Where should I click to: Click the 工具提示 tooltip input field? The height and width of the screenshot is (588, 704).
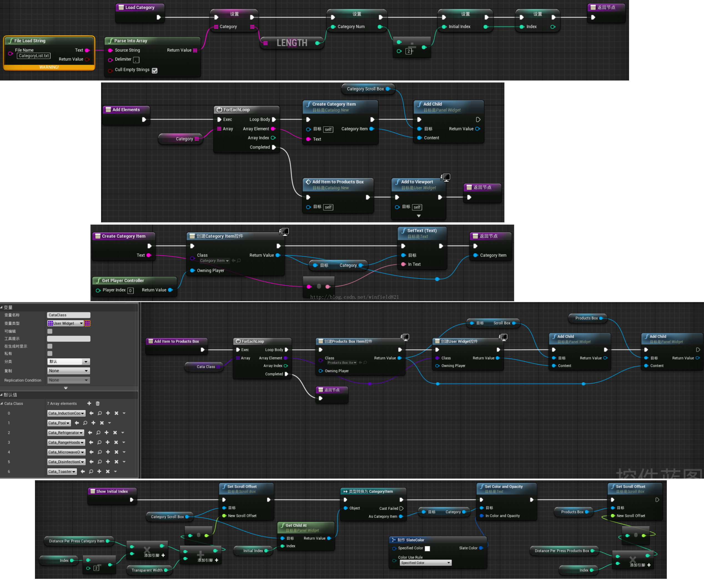coord(69,339)
